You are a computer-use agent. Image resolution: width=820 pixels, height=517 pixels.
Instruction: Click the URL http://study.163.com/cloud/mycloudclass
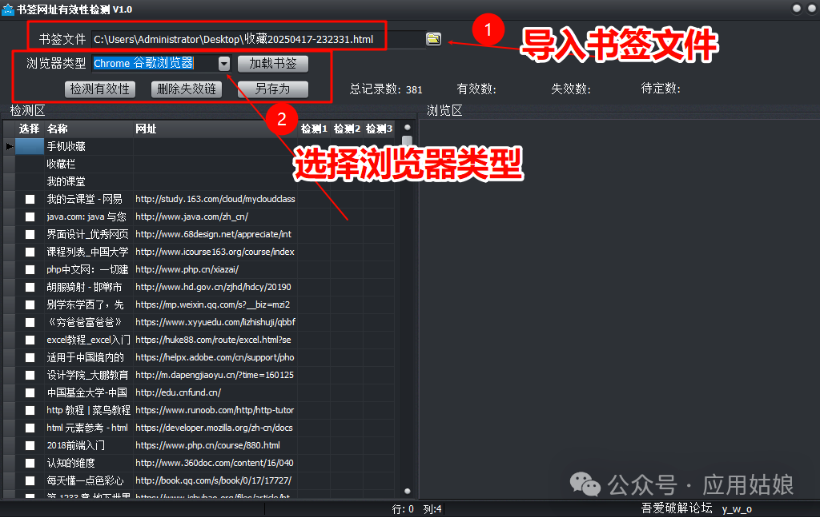(x=215, y=199)
